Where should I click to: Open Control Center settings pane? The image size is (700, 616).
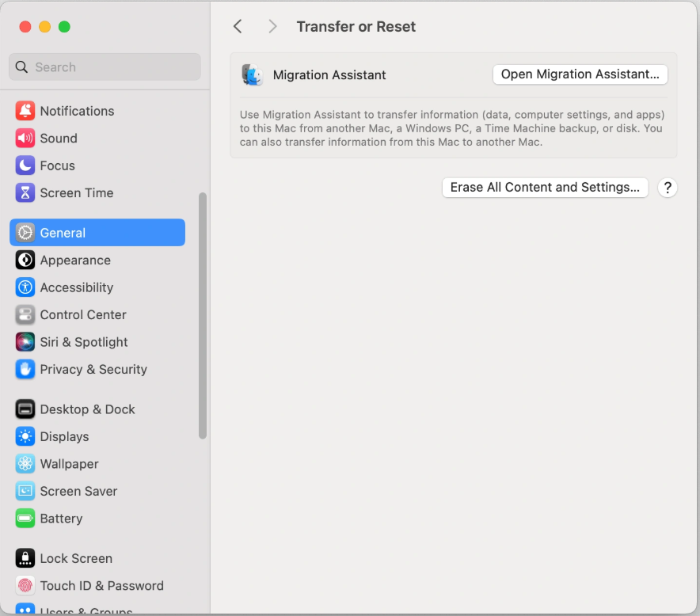pyautogui.click(x=83, y=315)
